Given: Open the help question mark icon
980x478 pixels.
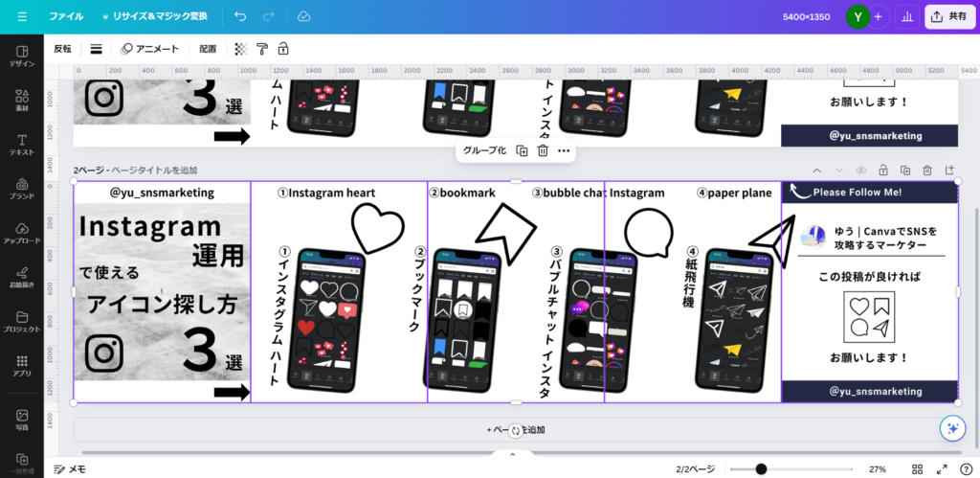Looking at the screenshot, I should [967, 469].
